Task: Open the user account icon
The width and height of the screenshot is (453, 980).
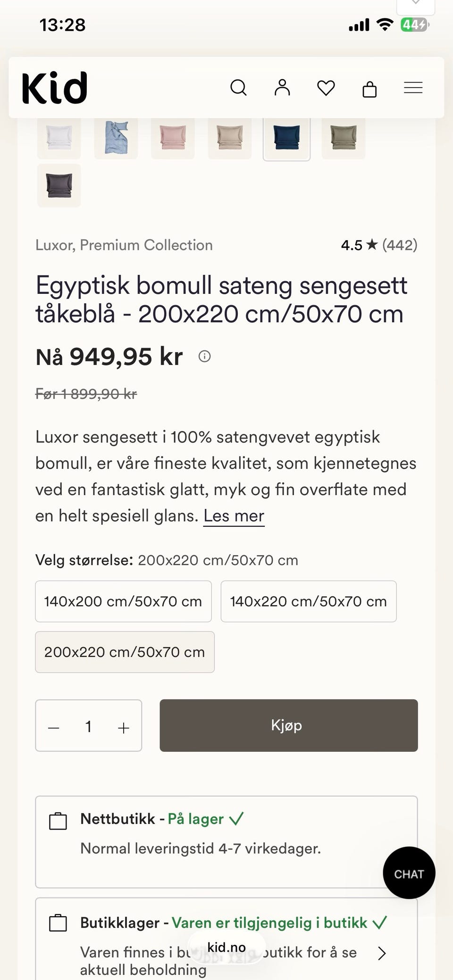Action: tap(282, 88)
